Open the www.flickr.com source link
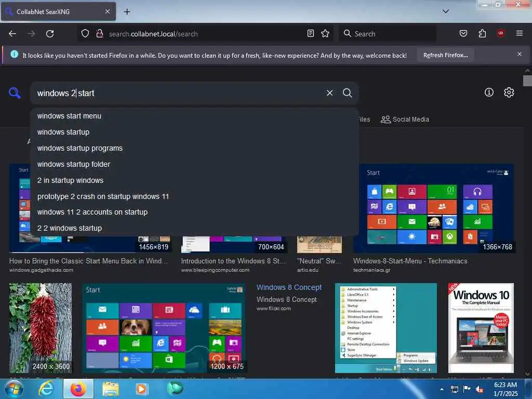532x399 pixels. pos(273,309)
